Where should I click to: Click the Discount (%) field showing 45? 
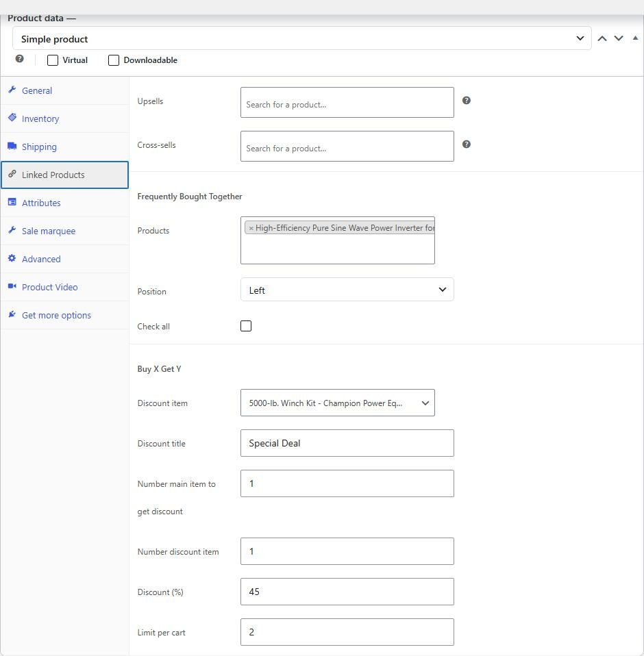[x=347, y=592]
